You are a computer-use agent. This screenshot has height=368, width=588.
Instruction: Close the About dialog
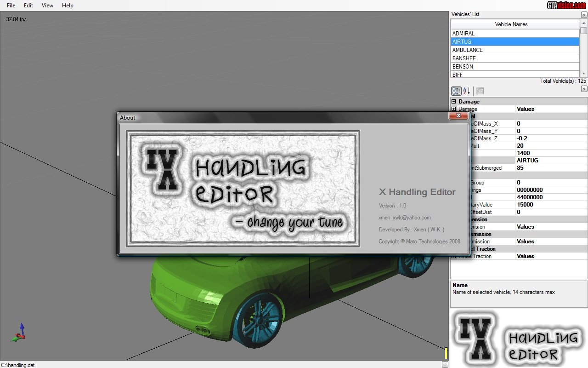(x=458, y=116)
